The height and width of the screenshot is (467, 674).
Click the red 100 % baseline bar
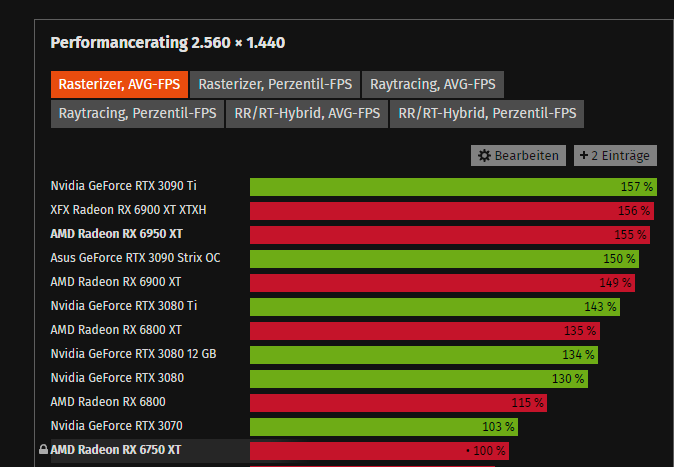click(x=380, y=451)
